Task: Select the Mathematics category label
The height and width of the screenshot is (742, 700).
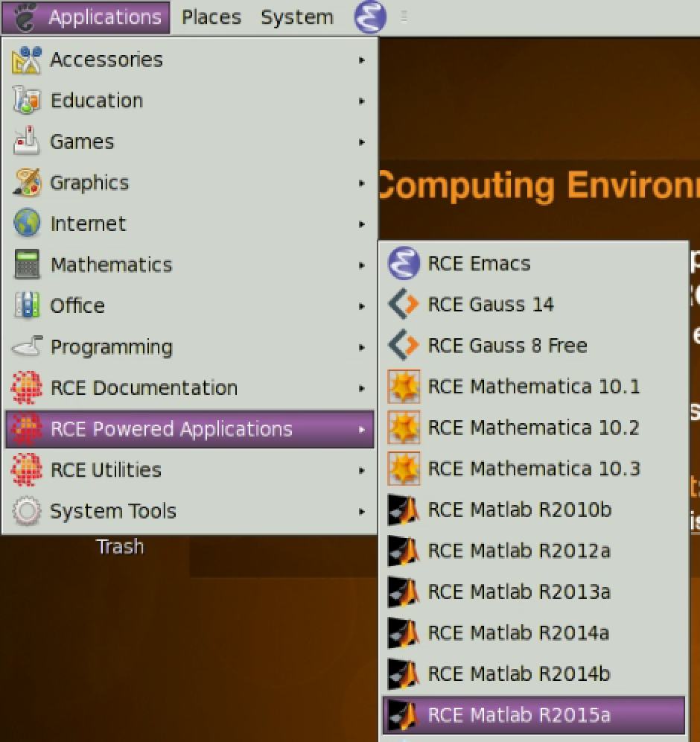Action: tap(111, 264)
